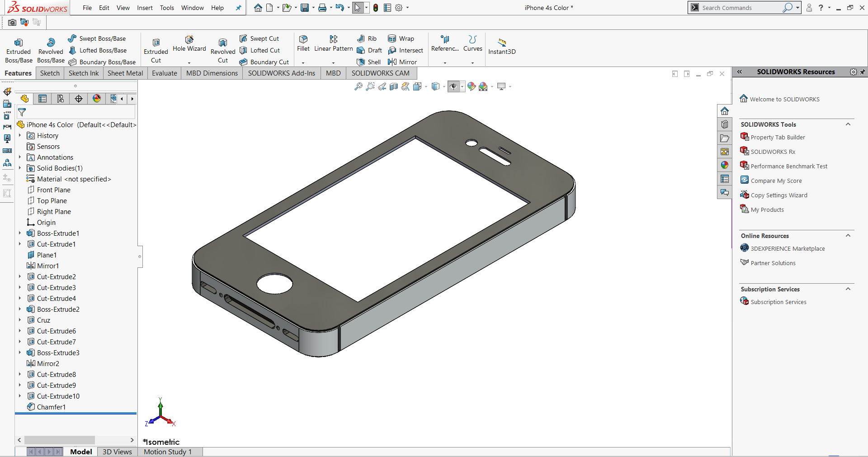Switch to the Sheet Metal tab

125,73
